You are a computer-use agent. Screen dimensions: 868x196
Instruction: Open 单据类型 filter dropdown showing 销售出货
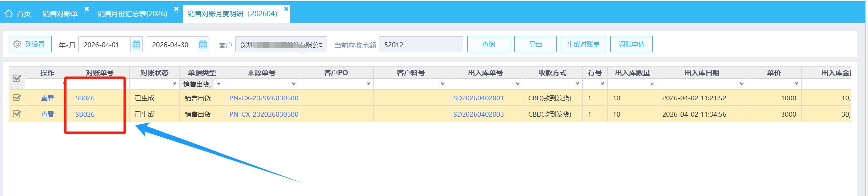coord(219,84)
